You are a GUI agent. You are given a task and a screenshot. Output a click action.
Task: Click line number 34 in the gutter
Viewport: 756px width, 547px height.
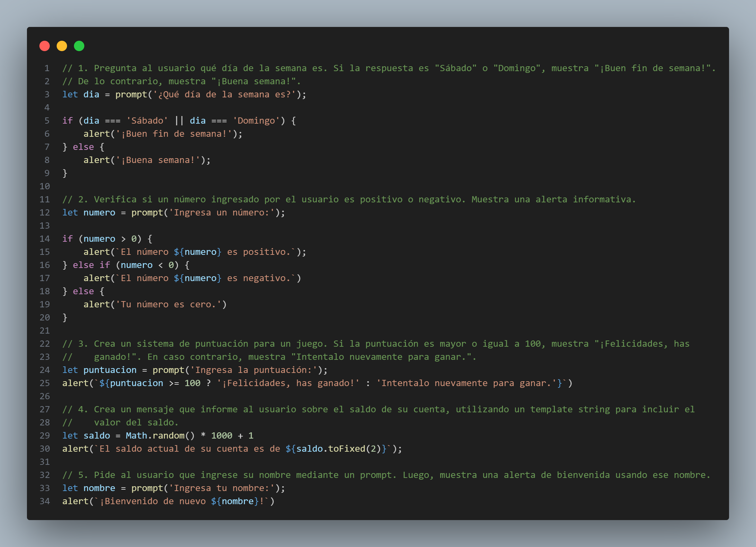tap(45, 501)
